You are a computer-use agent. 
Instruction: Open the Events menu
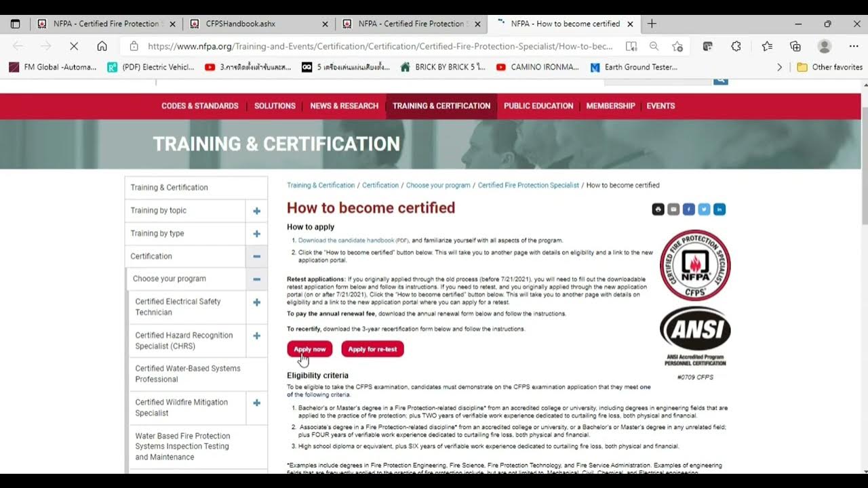coord(660,106)
